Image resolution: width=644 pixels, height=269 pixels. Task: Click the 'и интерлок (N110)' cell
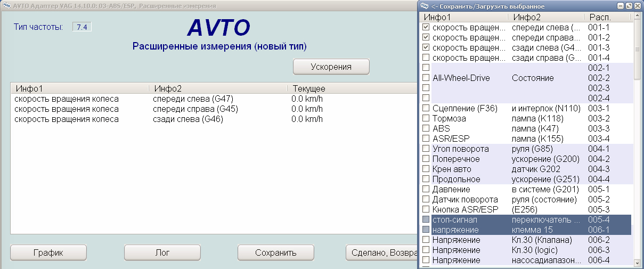(x=546, y=108)
